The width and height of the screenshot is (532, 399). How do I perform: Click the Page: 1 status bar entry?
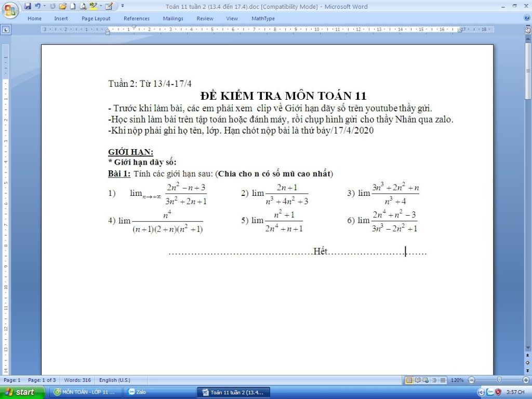pos(12,380)
